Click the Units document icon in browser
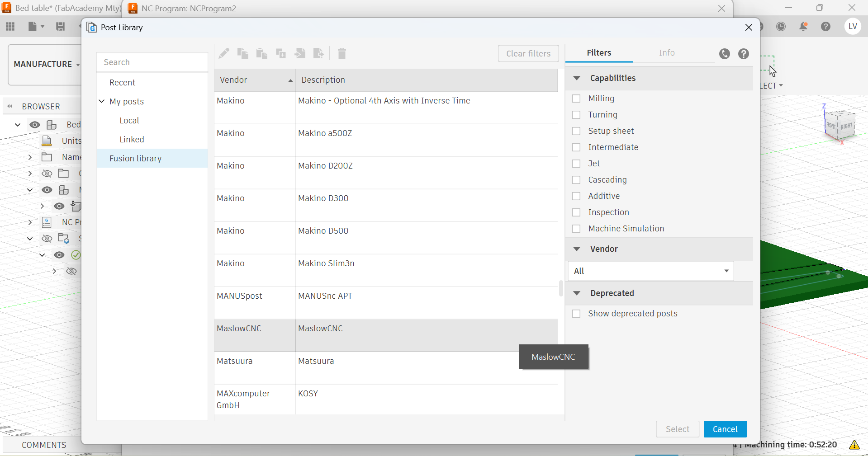The width and height of the screenshot is (868, 456). [47, 141]
